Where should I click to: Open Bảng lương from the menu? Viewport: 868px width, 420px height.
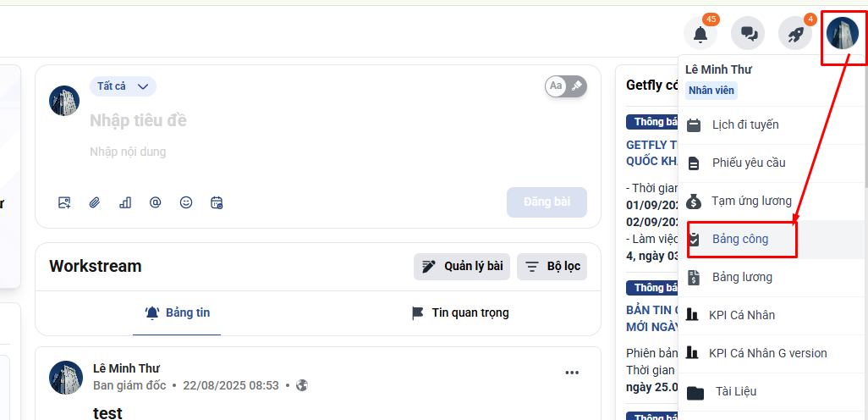[x=742, y=278]
